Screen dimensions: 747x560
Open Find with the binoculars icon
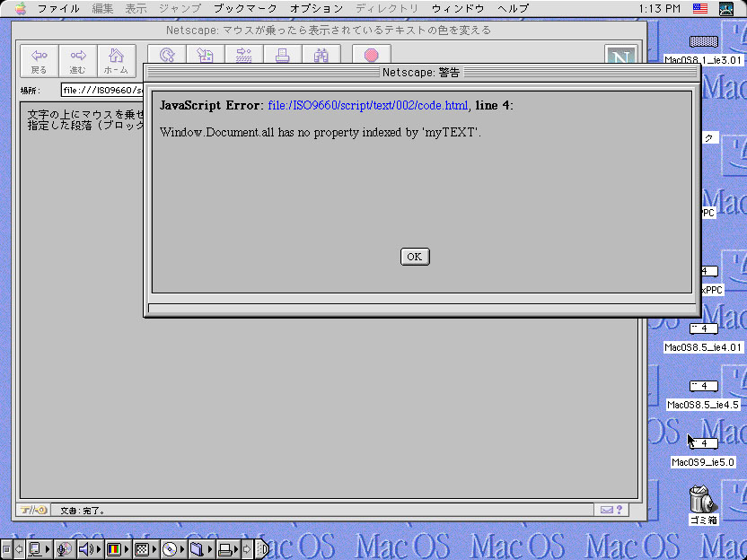321,55
